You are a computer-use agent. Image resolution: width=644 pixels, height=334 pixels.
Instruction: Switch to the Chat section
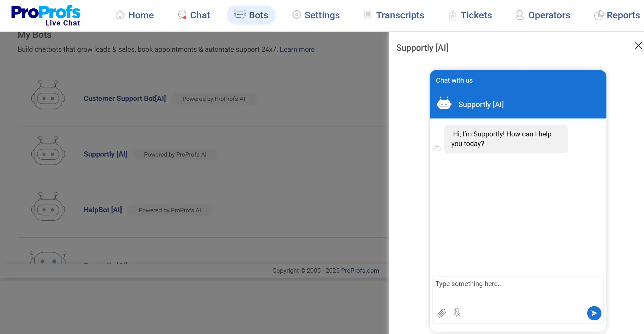pos(194,15)
